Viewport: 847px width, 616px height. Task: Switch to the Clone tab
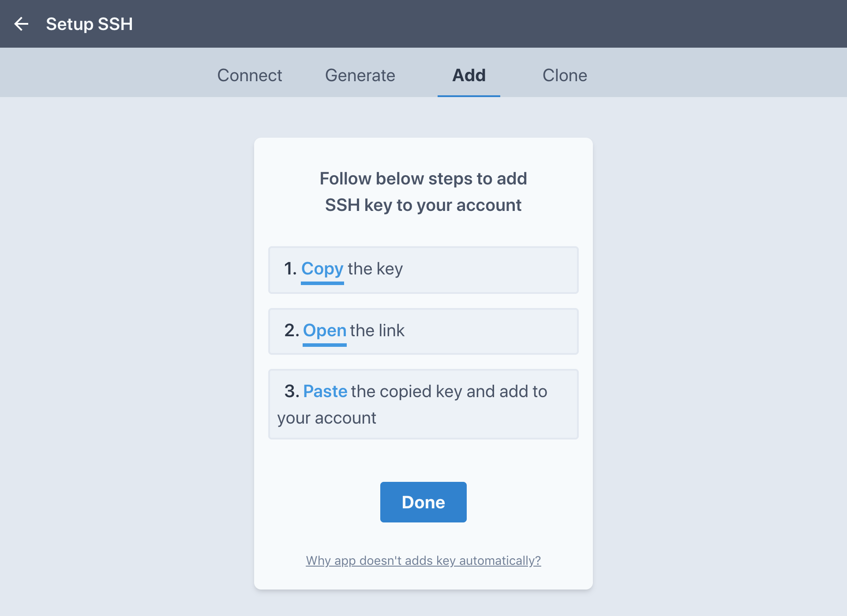tap(565, 75)
